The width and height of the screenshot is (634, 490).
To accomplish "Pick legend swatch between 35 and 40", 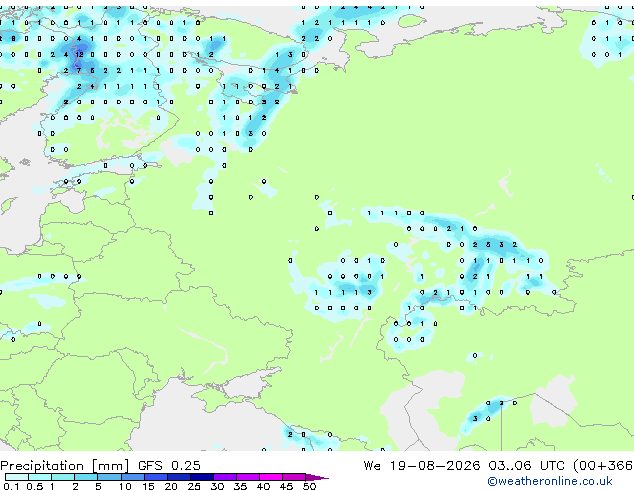I will point(247,477).
